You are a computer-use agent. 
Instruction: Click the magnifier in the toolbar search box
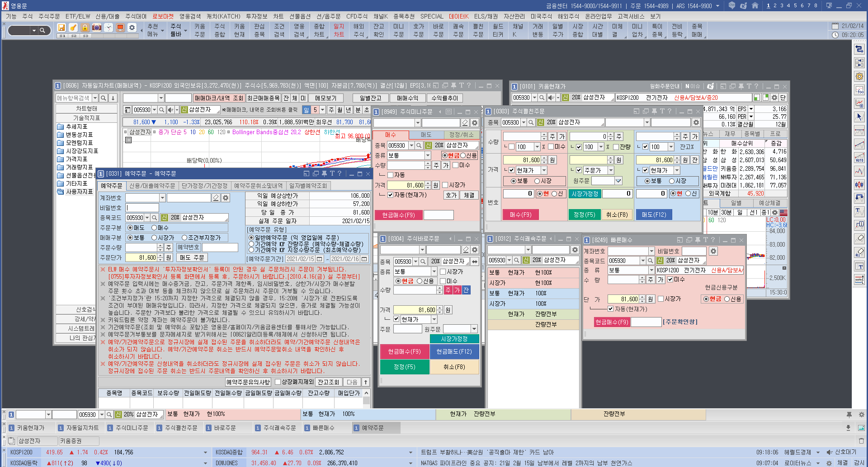(x=42, y=31)
